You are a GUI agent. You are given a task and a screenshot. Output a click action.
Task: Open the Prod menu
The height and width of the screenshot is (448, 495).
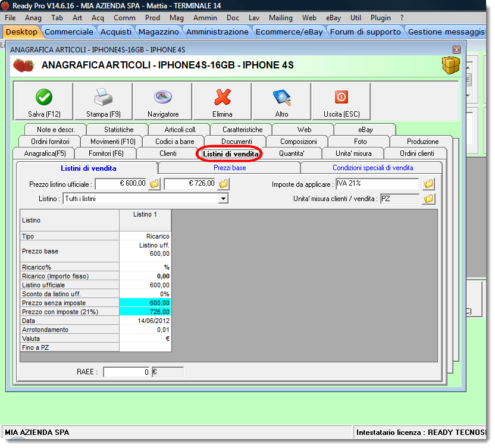click(x=152, y=18)
